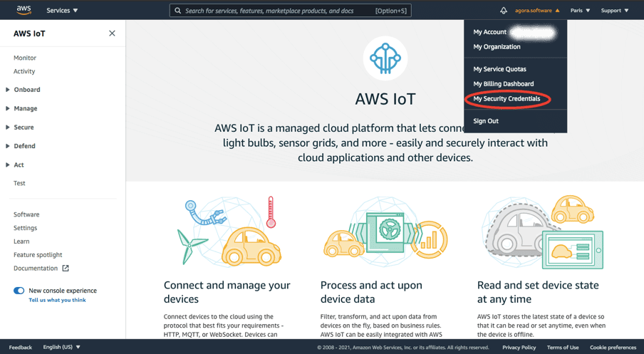Open Settings in the sidebar
The width and height of the screenshot is (644, 354).
[25, 228]
